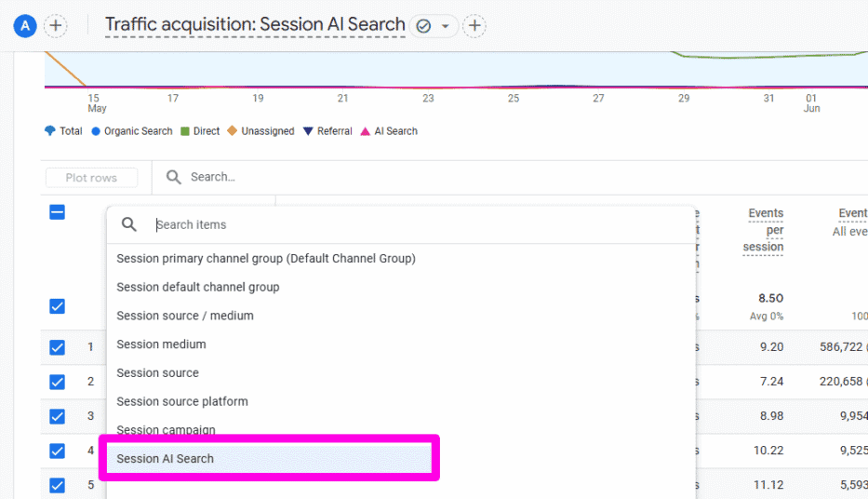Click the Plot rows button
The height and width of the screenshot is (499, 868).
click(91, 178)
